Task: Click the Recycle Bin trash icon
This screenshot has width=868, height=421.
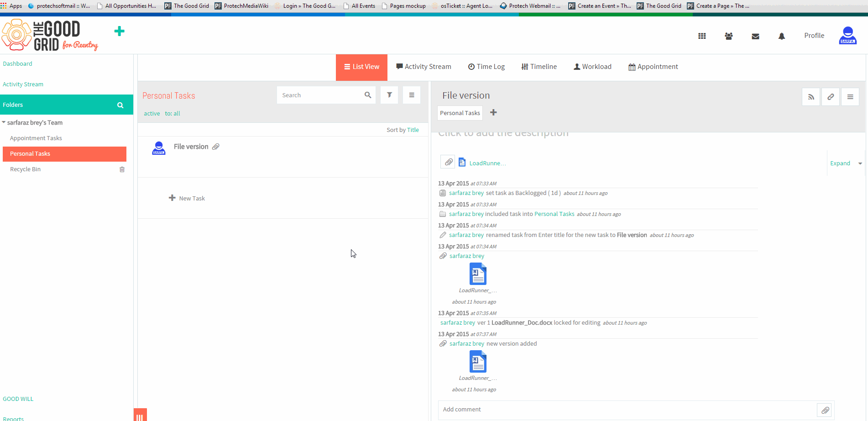Action: coord(122,169)
